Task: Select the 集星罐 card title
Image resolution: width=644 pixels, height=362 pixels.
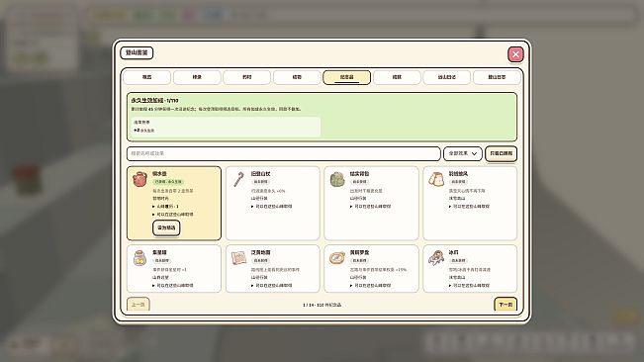Action: pos(160,252)
